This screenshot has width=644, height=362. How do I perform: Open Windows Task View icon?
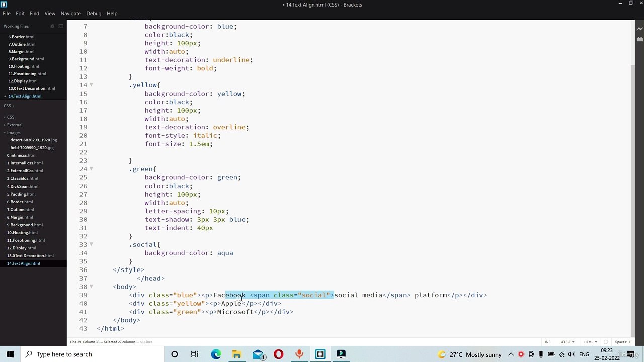pos(195,354)
